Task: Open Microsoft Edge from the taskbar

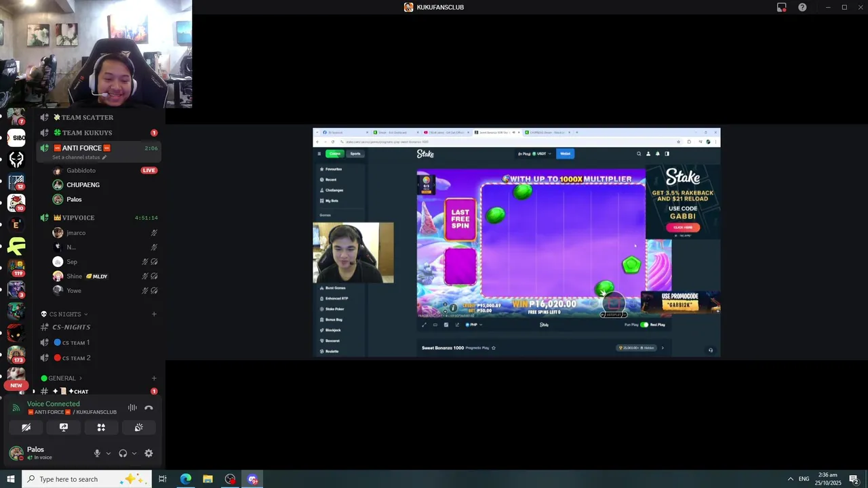Action: 185,479
